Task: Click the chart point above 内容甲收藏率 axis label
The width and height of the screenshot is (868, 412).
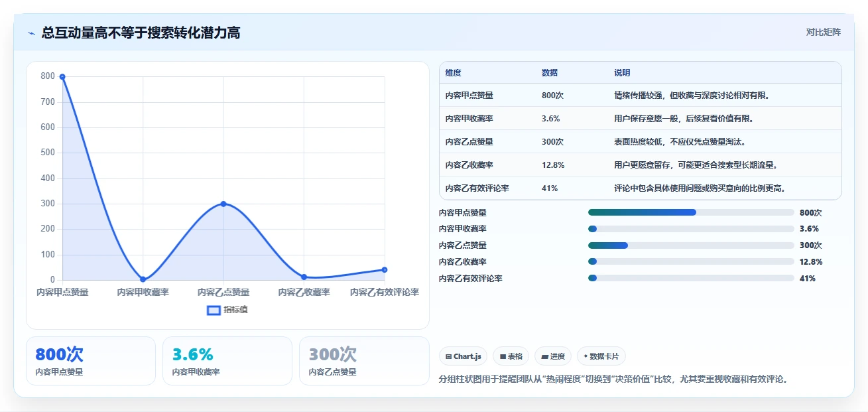Action: [x=143, y=279]
